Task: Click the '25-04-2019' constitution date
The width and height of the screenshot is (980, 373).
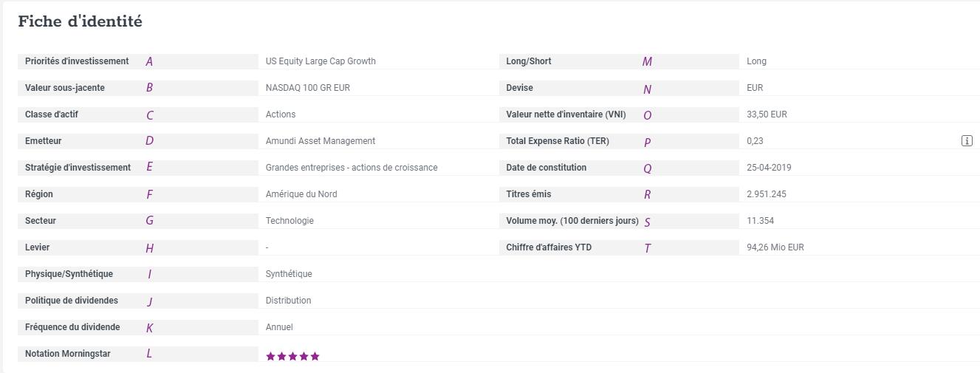Action: 770,168
